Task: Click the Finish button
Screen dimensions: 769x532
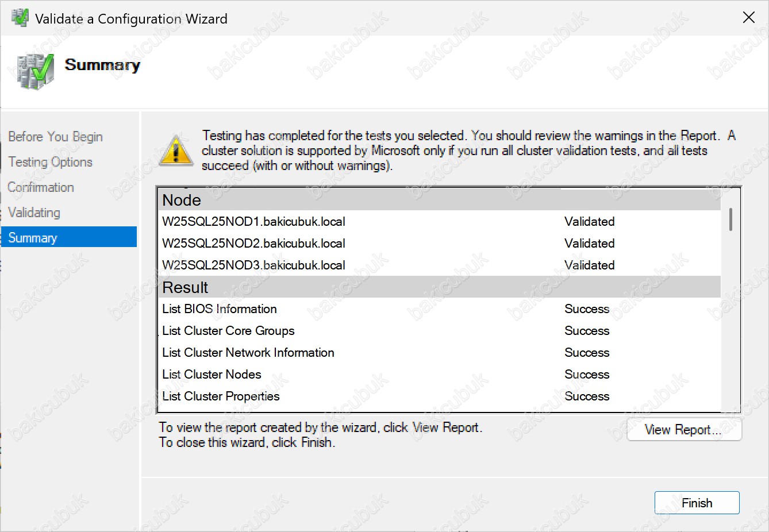Action: [x=697, y=503]
